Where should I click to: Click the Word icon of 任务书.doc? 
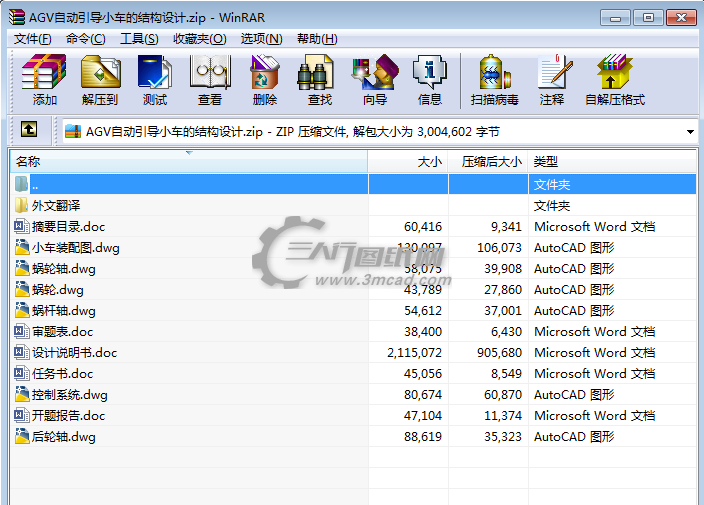click(22, 373)
